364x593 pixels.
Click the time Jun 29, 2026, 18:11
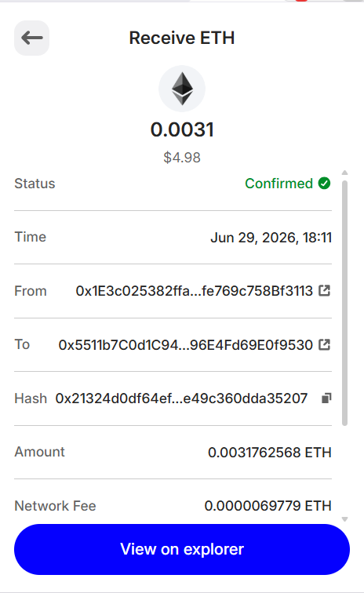click(271, 238)
